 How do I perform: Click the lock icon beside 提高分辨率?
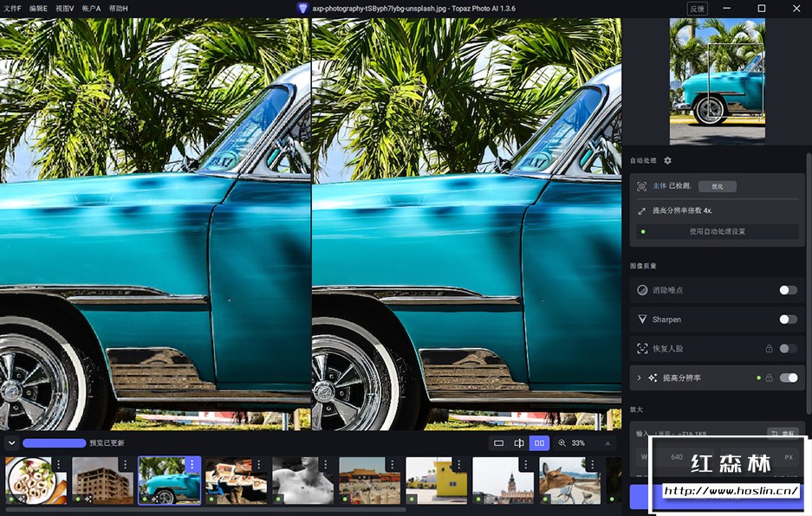769,377
